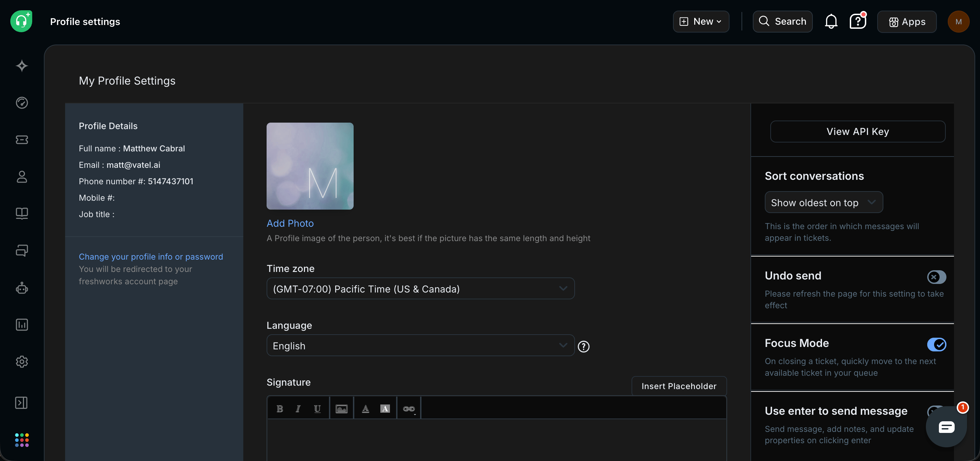Viewport: 980px width, 461px height.
Task: Click the phone number 5147437101 text
Action: pyautogui.click(x=170, y=181)
